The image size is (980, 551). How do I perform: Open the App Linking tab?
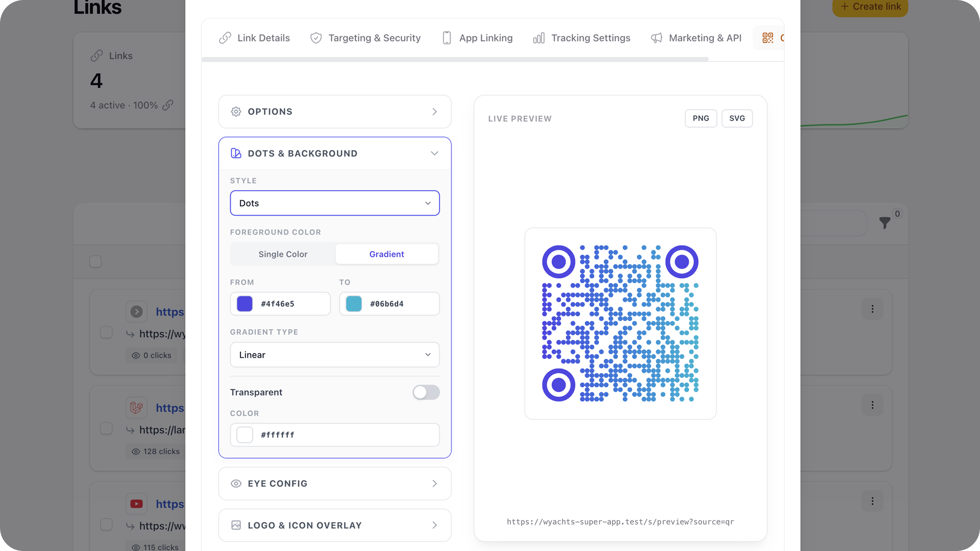tap(477, 38)
